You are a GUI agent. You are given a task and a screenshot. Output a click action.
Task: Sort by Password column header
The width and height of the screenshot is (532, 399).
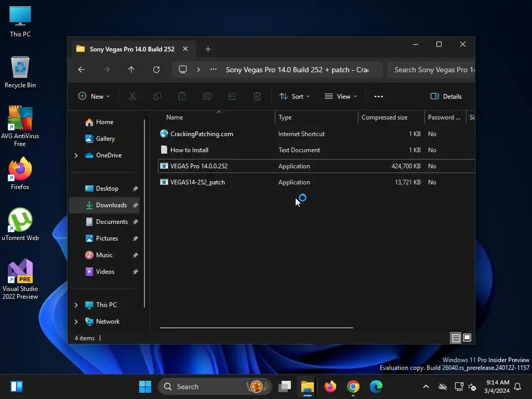(444, 117)
